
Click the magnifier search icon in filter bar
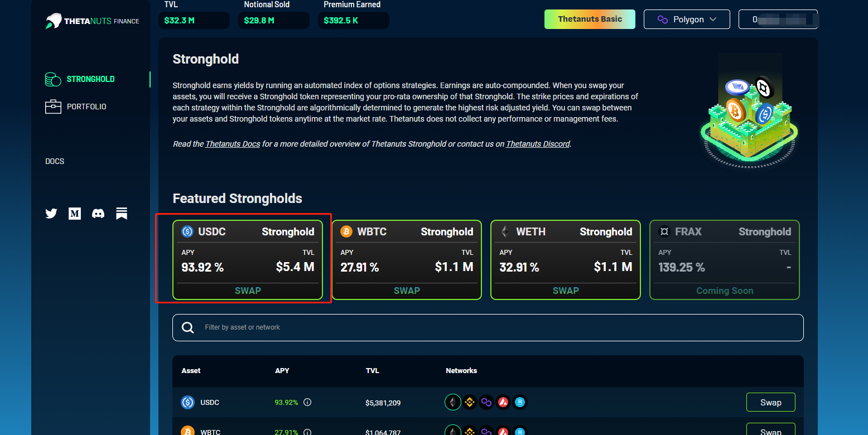[x=188, y=327]
